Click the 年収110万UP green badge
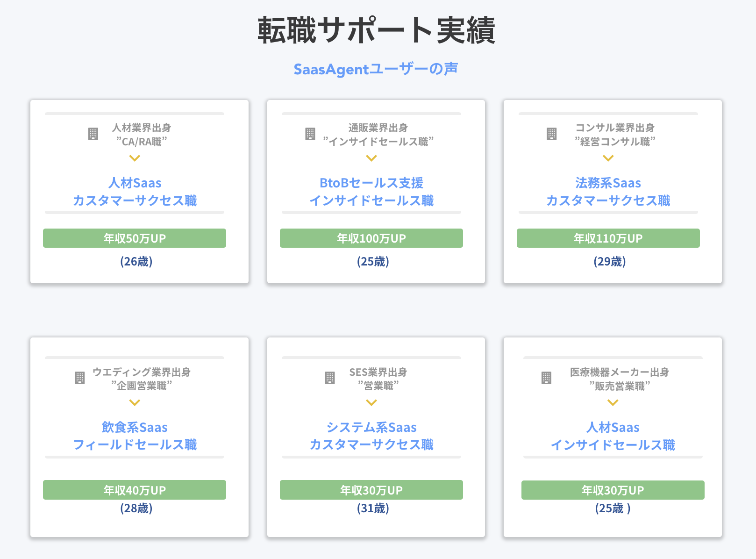The image size is (756, 559). click(608, 238)
